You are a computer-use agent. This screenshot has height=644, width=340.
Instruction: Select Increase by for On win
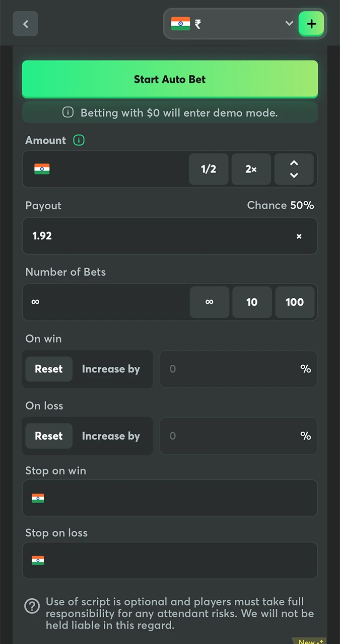tap(111, 369)
